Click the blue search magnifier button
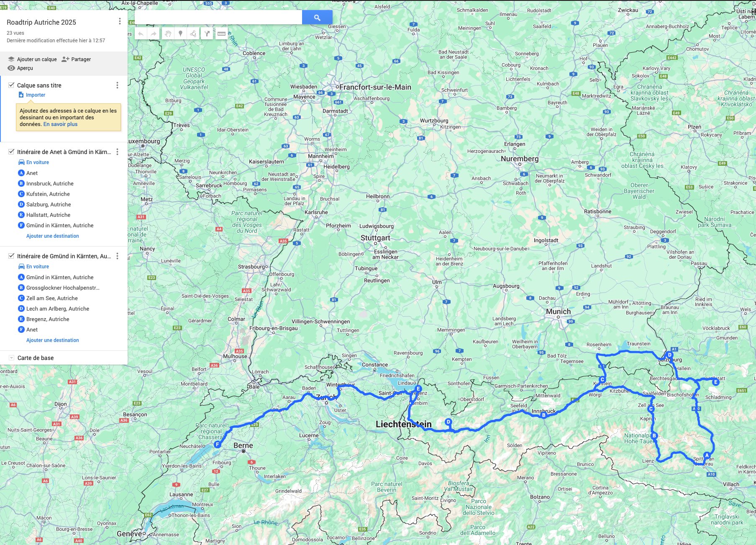The width and height of the screenshot is (756, 545). coord(317,18)
